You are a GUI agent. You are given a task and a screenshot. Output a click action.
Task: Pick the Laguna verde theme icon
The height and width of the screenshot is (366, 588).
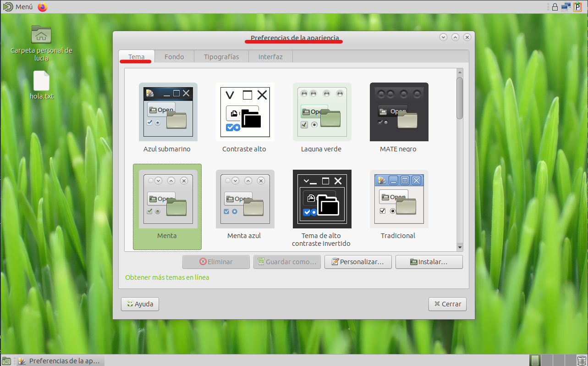tap(322, 112)
